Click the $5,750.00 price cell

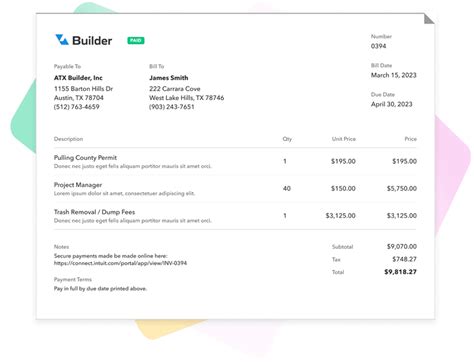tap(402, 189)
